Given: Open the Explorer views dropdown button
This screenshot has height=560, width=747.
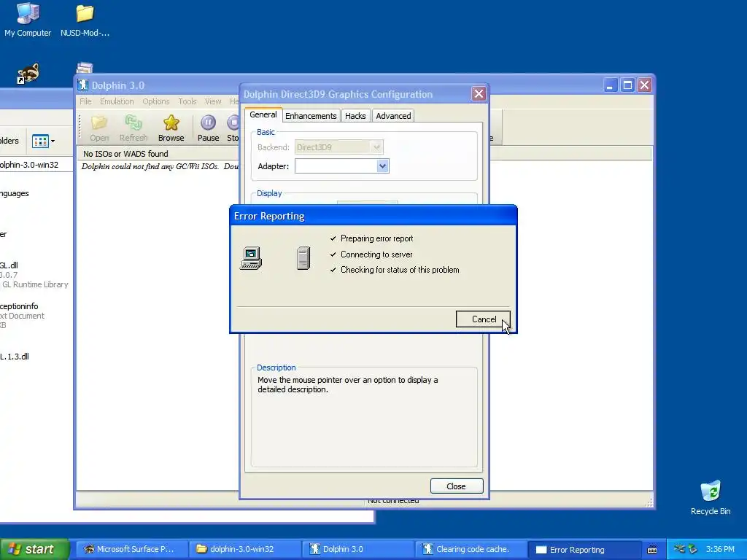Looking at the screenshot, I should [x=43, y=141].
